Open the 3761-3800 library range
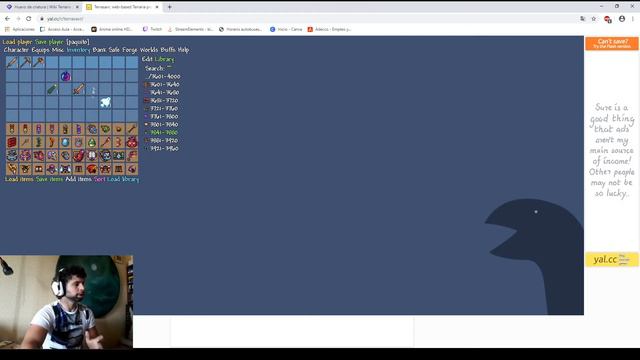This screenshot has height=360, width=640. click(162, 117)
